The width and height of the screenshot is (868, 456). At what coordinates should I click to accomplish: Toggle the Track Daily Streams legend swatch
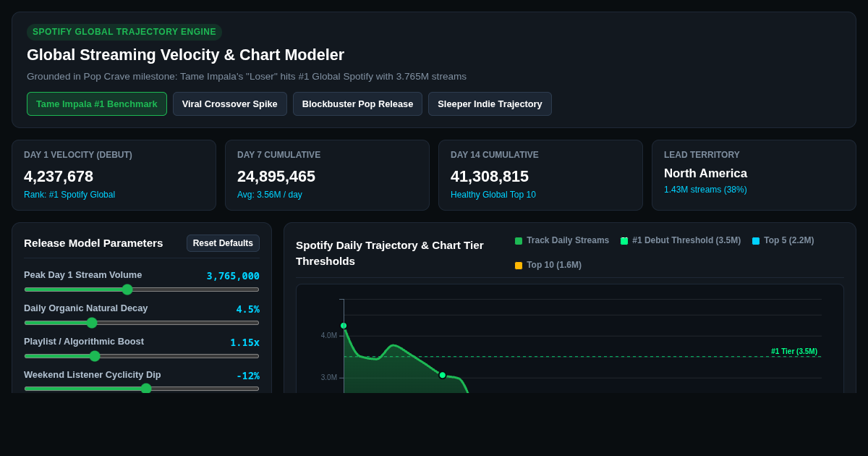pos(519,241)
